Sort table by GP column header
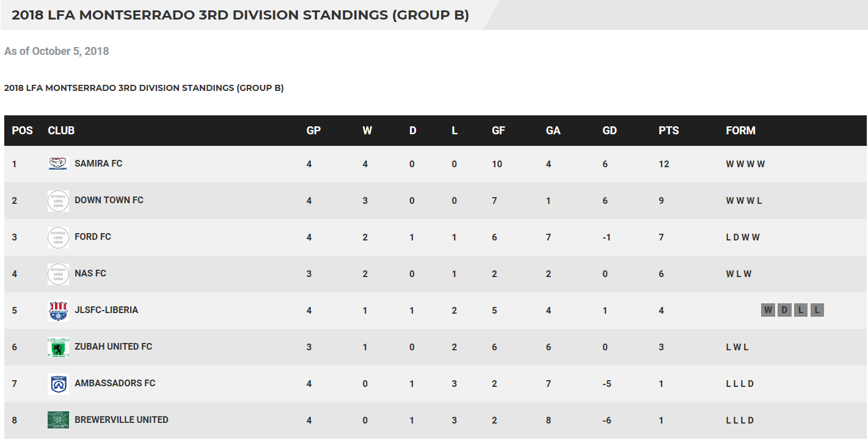 coord(313,131)
